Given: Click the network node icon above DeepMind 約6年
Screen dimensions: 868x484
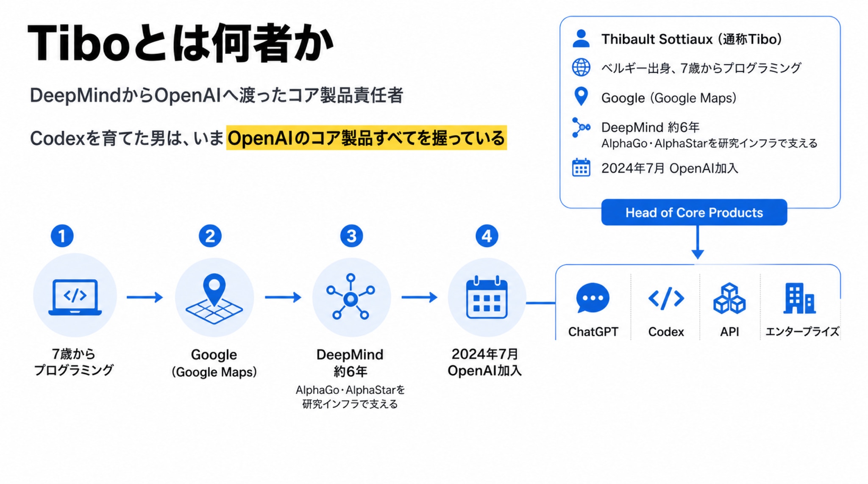Looking at the screenshot, I should 351,296.
